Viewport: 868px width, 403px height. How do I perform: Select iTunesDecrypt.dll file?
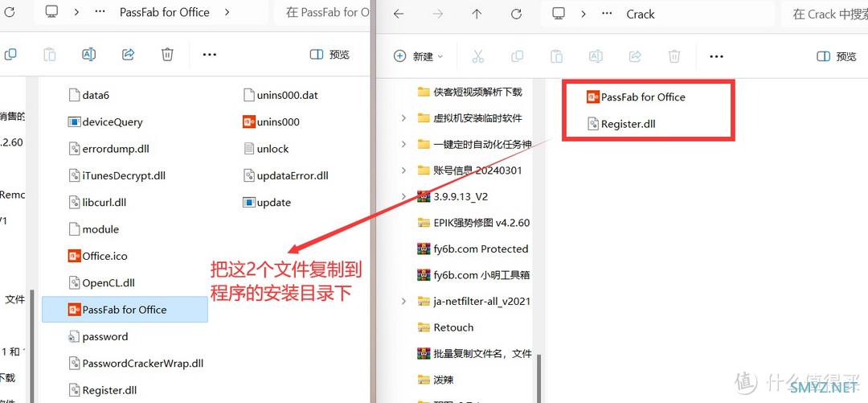[117, 175]
